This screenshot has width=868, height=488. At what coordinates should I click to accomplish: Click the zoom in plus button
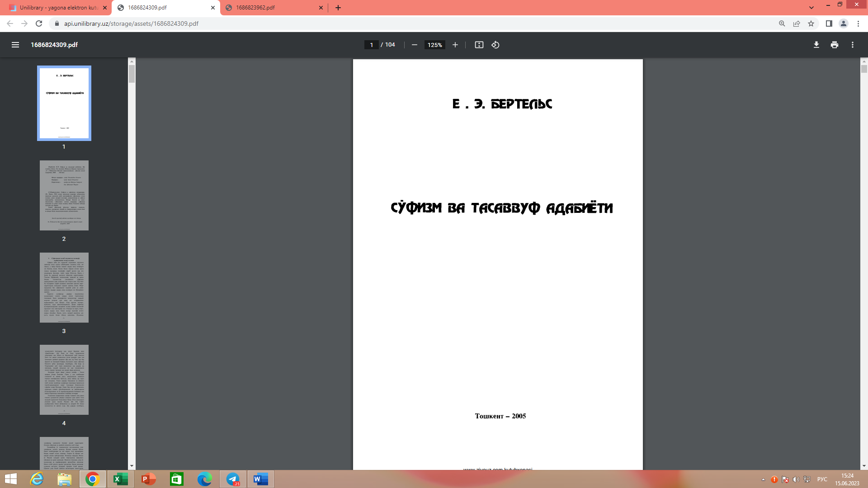click(x=455, y=45)
